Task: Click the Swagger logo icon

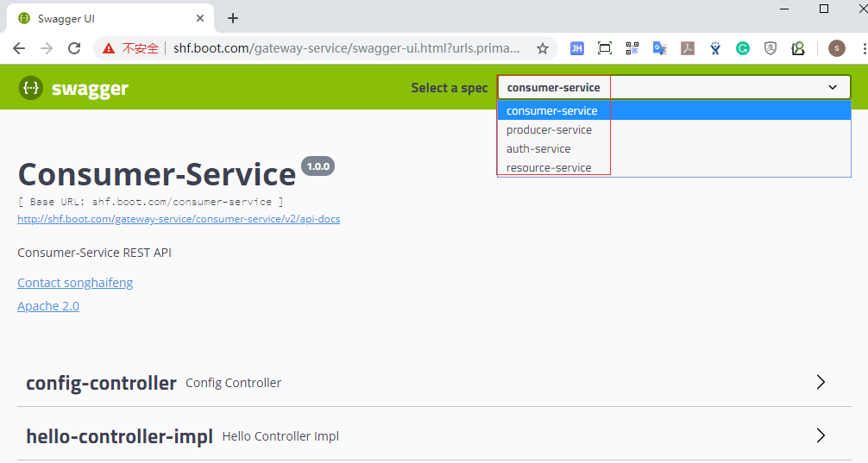Action: point(31,87)
